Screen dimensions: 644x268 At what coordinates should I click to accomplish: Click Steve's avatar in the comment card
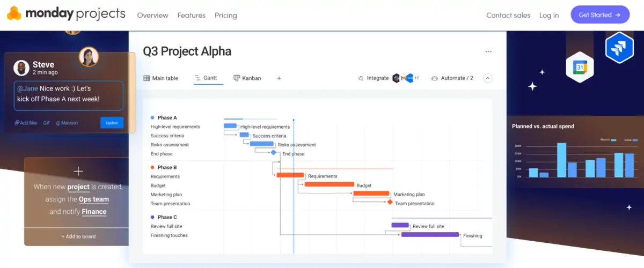click(x=21, y=68)
